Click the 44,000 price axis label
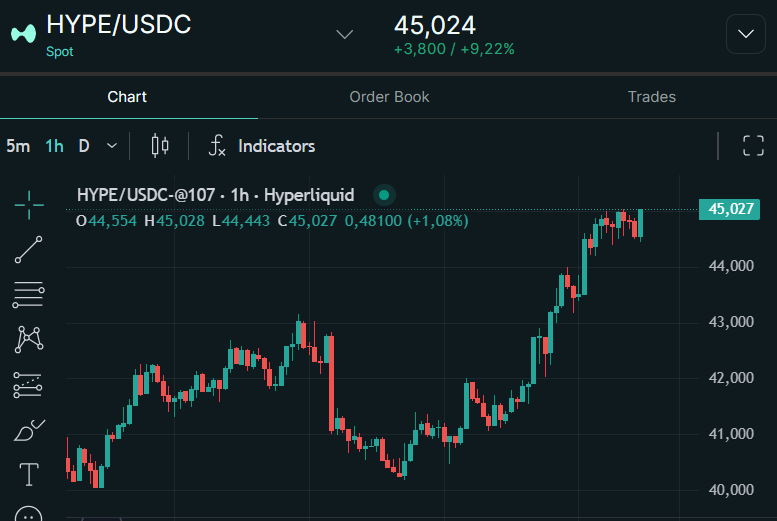777x521 pixels. click(x=731, y=266)
